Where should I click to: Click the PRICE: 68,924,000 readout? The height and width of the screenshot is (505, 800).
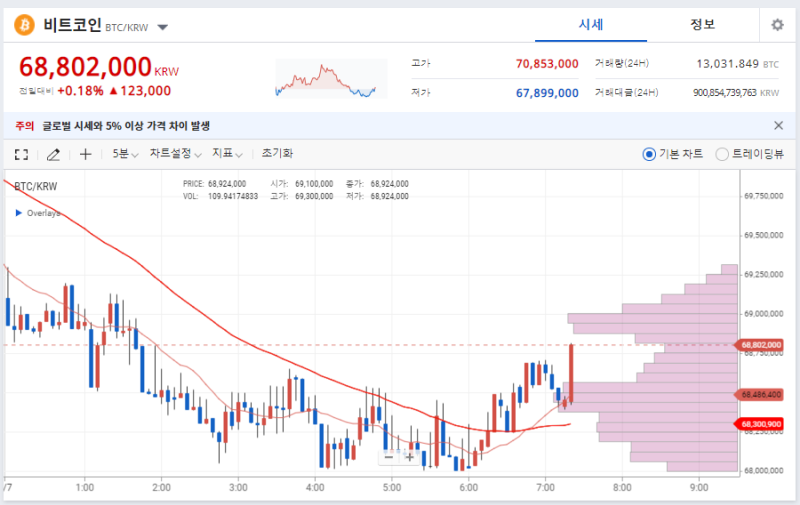[214, 184]
